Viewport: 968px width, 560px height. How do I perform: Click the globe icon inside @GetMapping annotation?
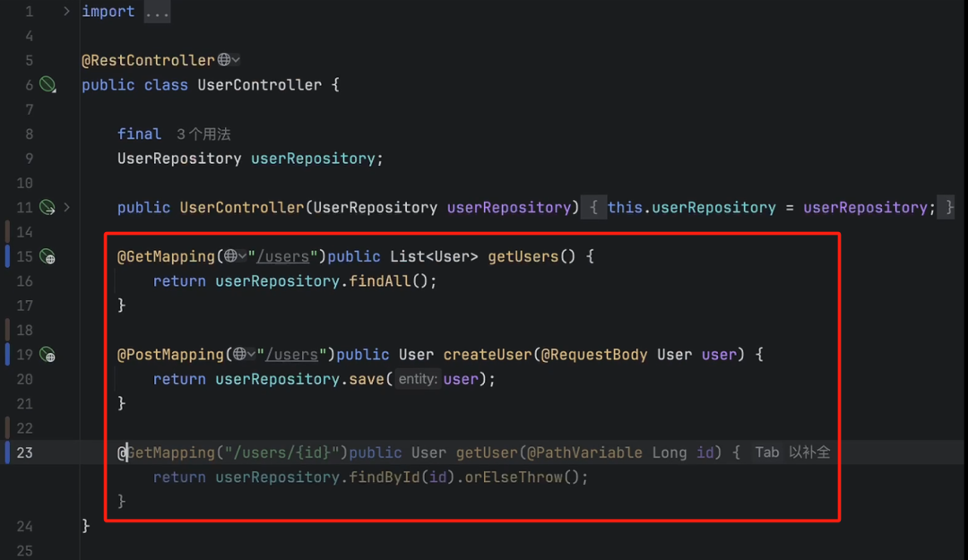(231, 256)
